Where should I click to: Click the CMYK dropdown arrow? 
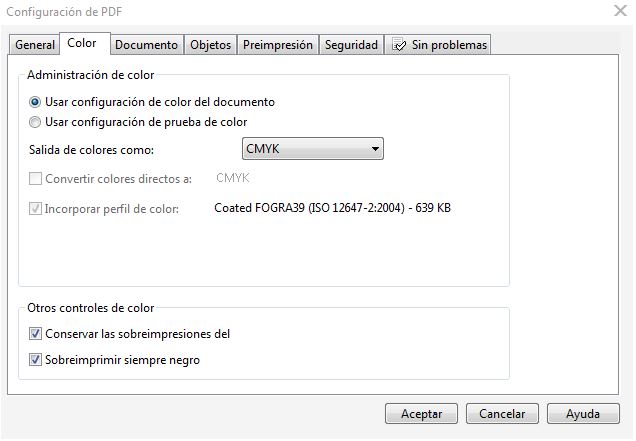click(x=375, y=149)
